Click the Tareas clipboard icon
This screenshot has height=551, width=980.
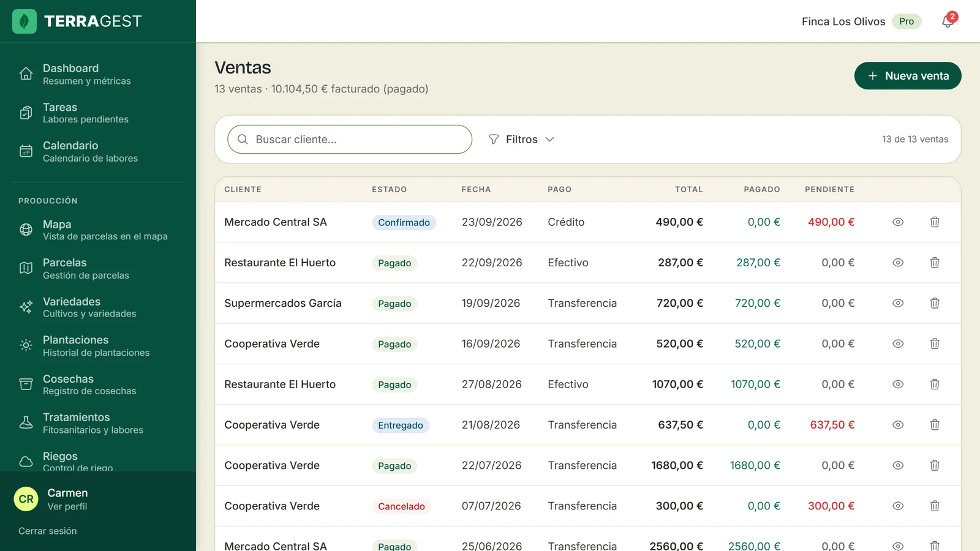tap(26, 113)
